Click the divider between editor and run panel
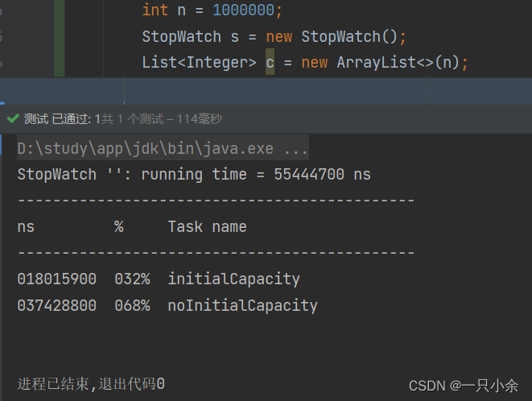 click(x=266, y=104)
